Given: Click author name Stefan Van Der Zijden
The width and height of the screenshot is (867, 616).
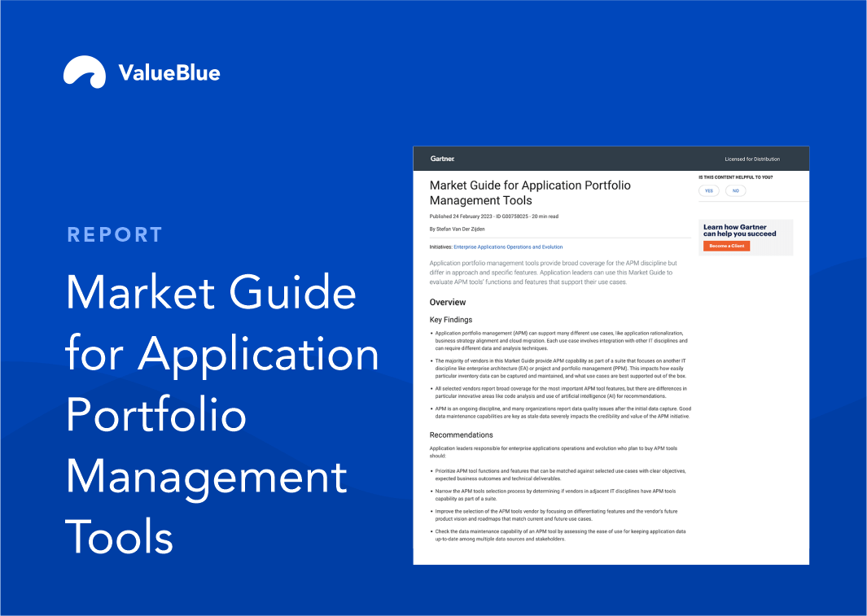Looking at the screenshot, I should 457,229.
